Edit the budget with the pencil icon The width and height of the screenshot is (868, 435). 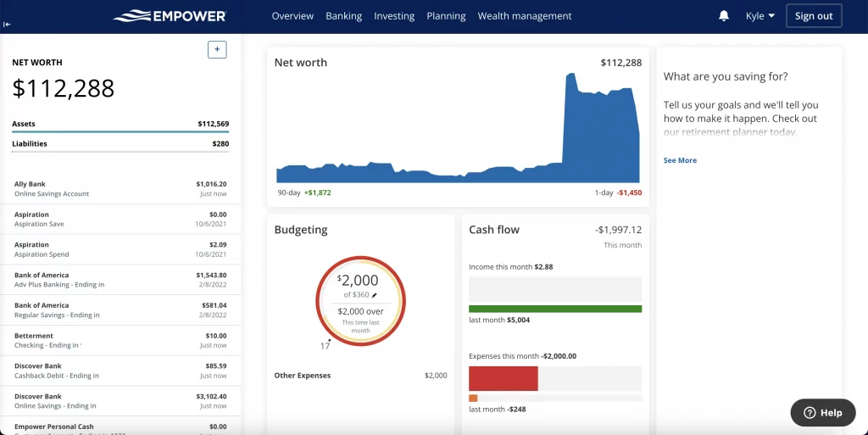point(375,295)
